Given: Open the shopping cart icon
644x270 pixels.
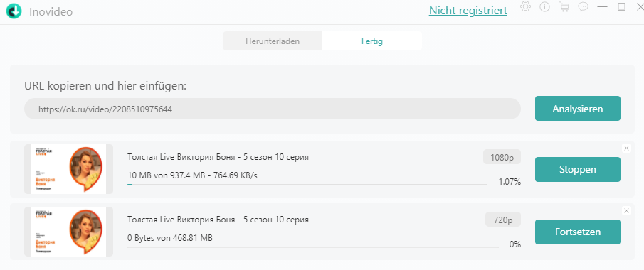Looking at the screenshot, I should click(x=564, y=7).
